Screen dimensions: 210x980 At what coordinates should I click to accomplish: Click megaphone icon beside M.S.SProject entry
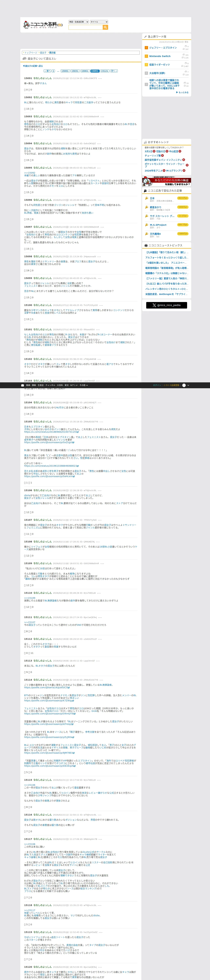(x=146, y=225)
